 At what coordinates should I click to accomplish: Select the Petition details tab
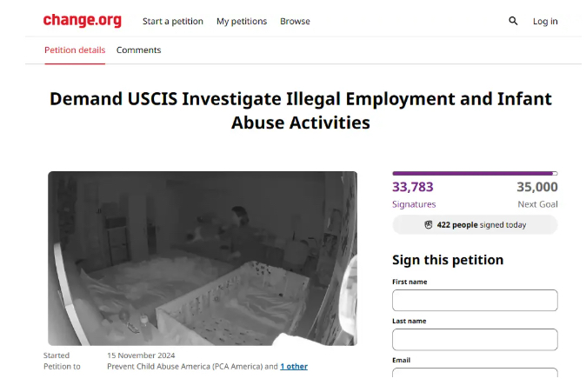tap(75, 50)
